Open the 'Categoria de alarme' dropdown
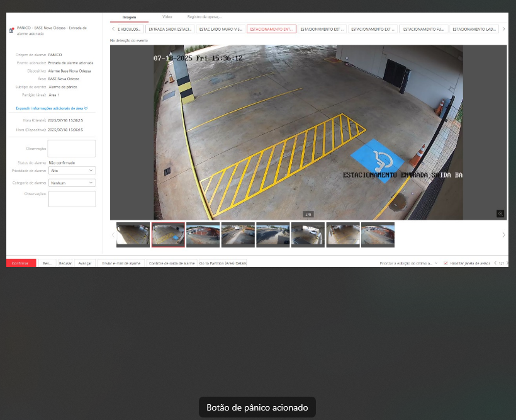 point(72,183)
